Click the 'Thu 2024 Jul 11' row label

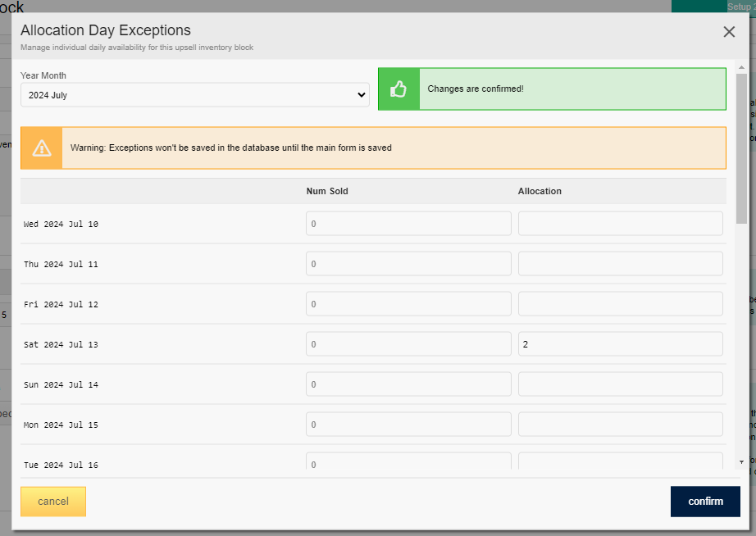pos(61,264)
